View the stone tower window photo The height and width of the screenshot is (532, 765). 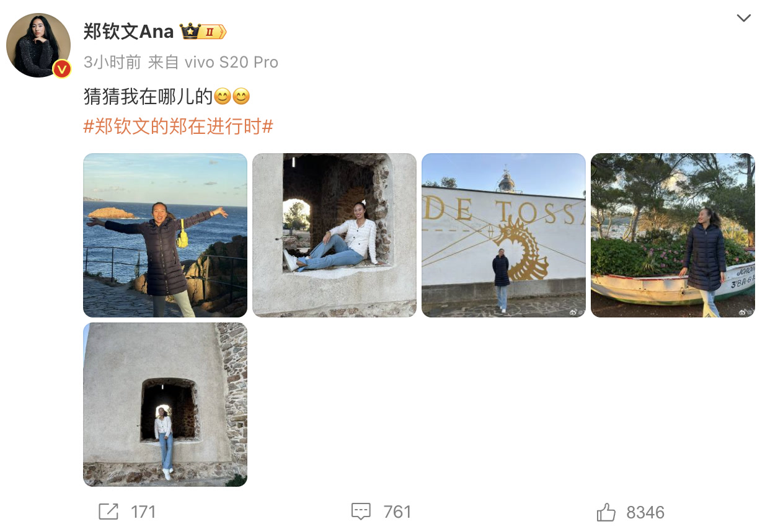[x=165, y=404]
